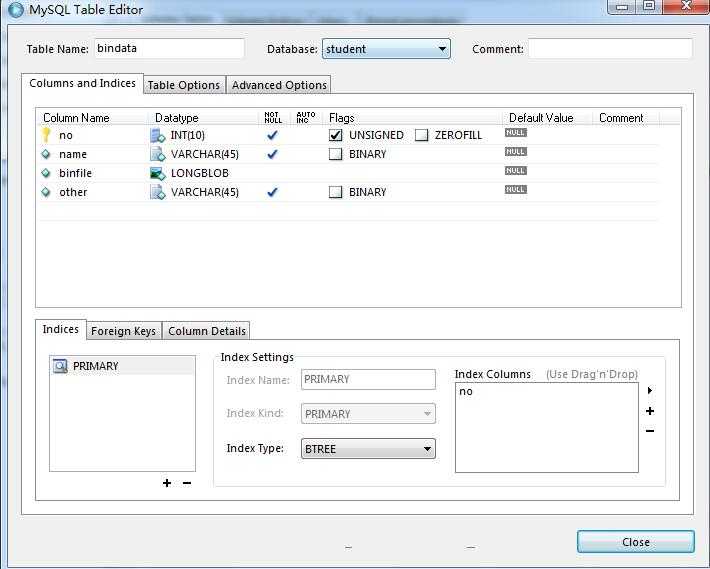Image resolution: width=710 pixels, height=569 pixels.
Task: Add a new index with the plus icon
Action: tap(167, 483)
